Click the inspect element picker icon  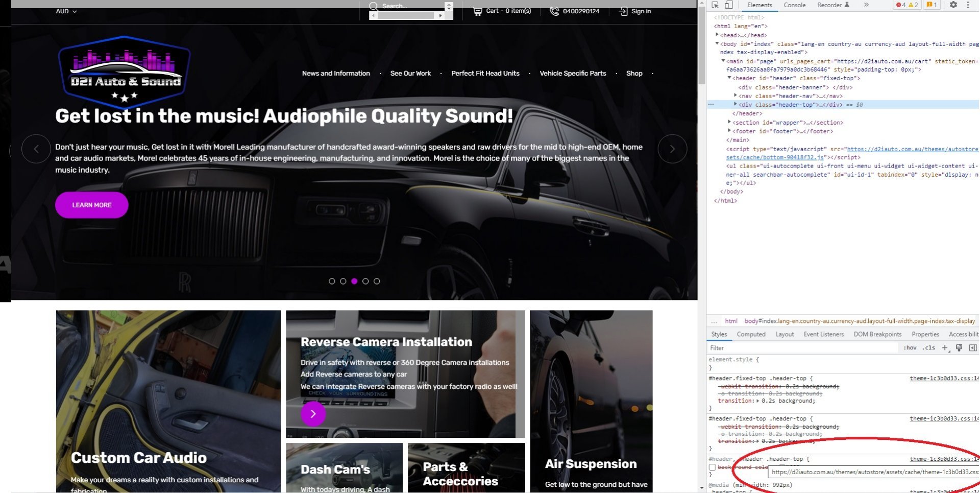715,5
